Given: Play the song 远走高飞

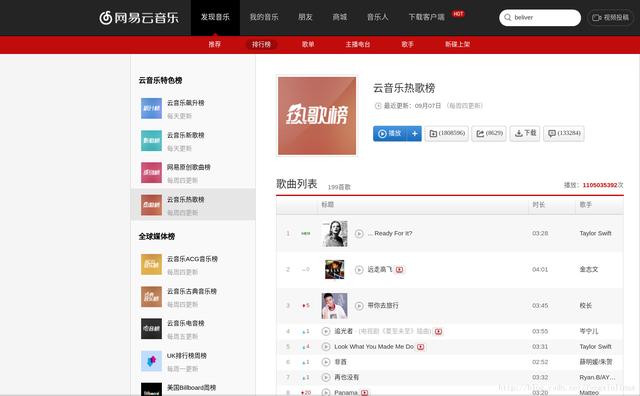Looking at the screenshot, I should 359,269.
